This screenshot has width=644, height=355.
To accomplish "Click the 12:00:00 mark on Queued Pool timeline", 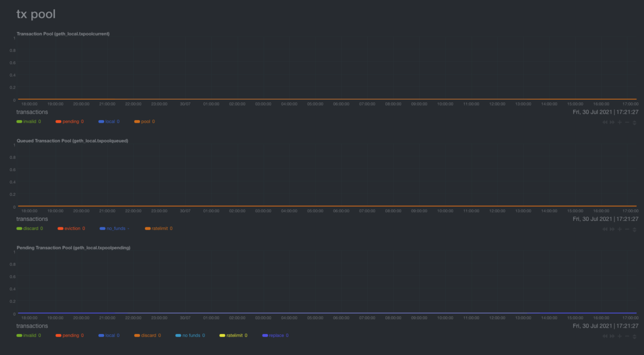I will pos(497,211).
